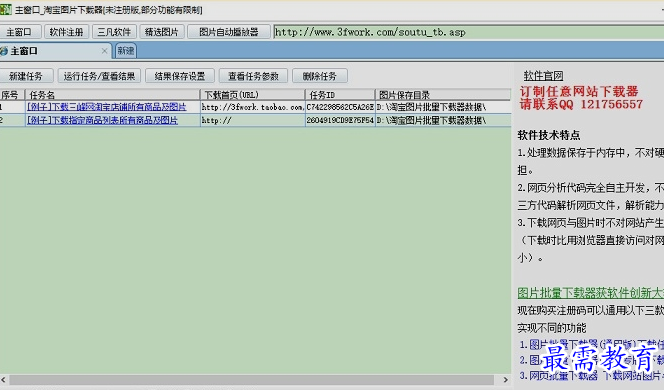
Task: Open task 下载指定商品列表所有商品及图片
Action: tap(102, 120)
